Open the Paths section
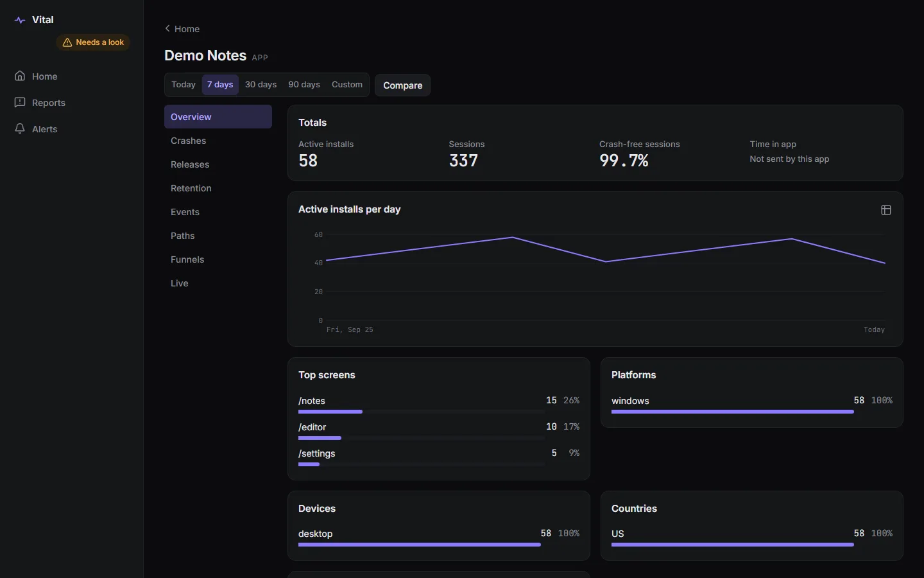Image resolution: width=924 pixels, height=578 pixels. (218, 236)
